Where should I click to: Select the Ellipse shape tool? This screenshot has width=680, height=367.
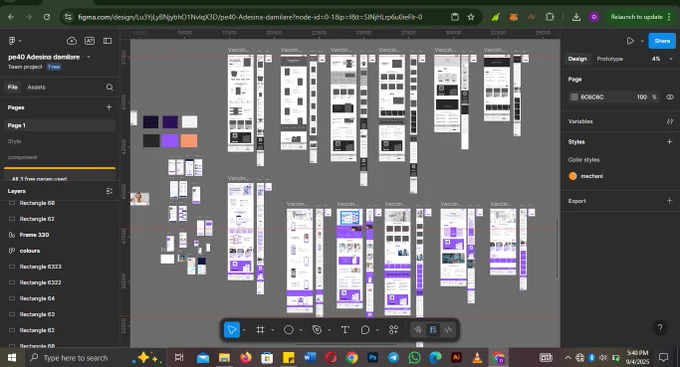[x=288, y=330]
